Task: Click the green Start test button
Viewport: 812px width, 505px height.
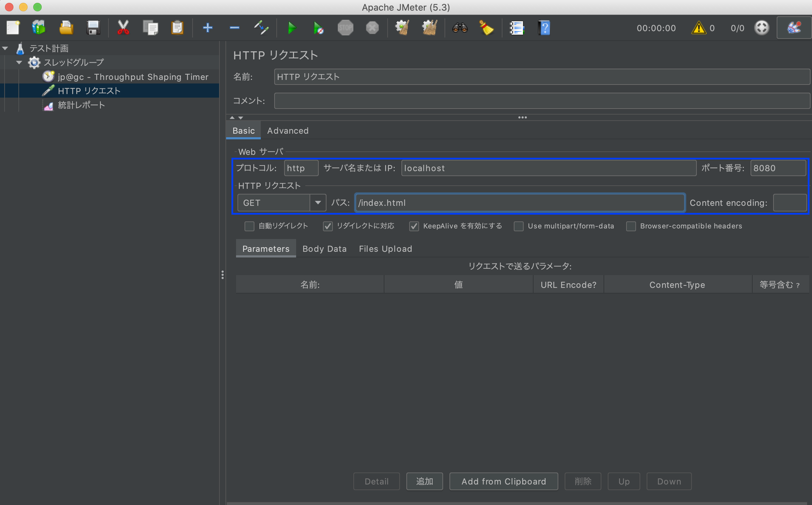Action: (292, 28)
